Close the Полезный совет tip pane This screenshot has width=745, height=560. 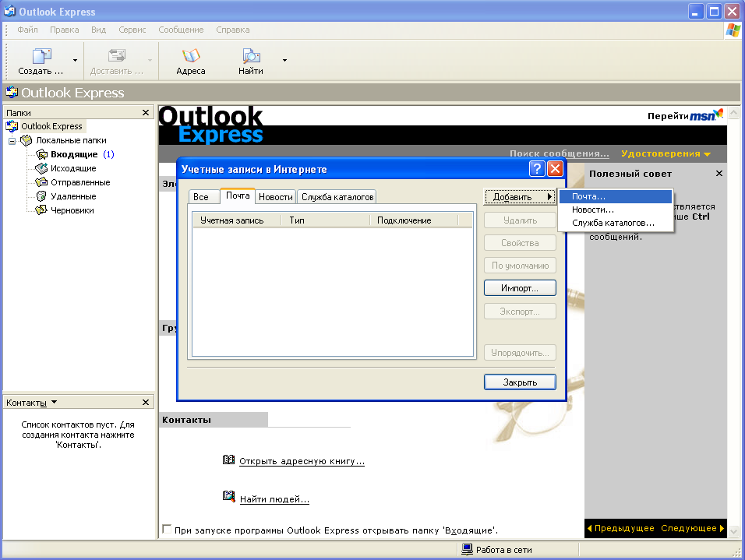tap(719, 174)
